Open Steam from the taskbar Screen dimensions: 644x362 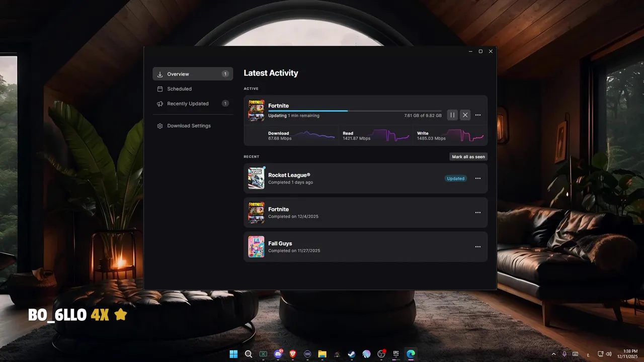pyautogui.click(x=352, y=354)
